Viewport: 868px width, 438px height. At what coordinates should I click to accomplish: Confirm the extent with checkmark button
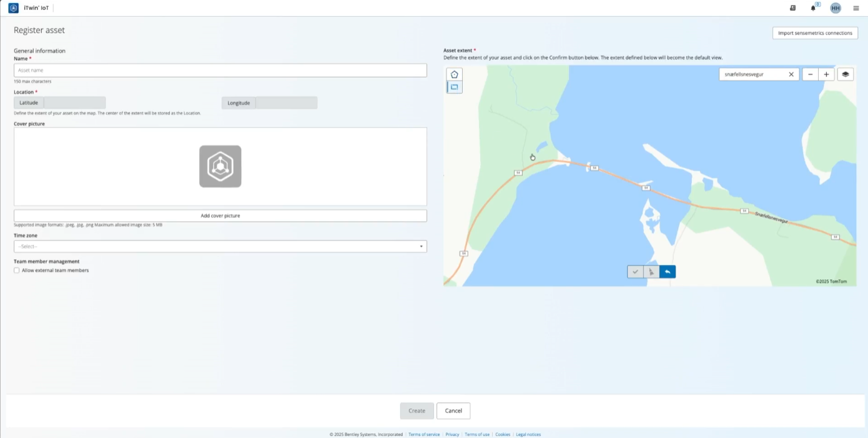(635, 272)
